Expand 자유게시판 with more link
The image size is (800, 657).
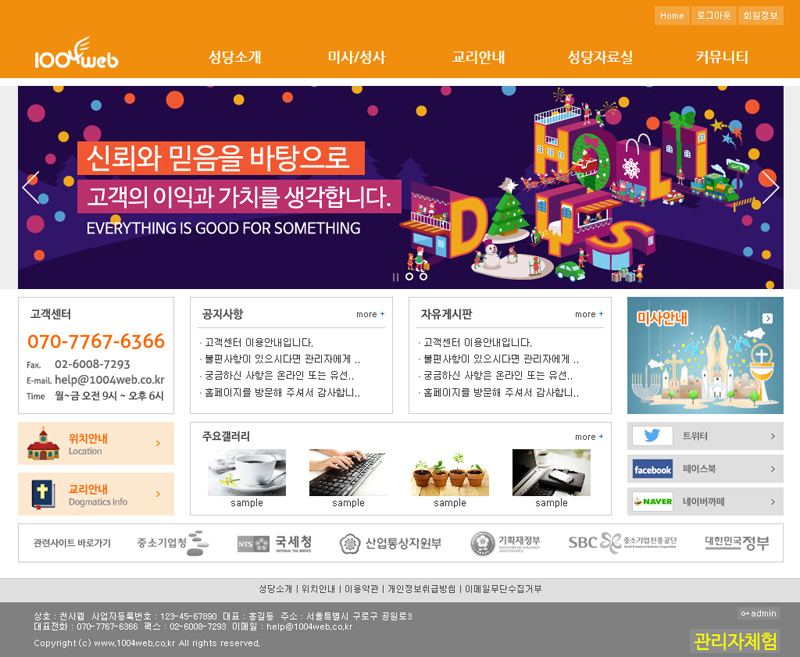coord(589,314)
